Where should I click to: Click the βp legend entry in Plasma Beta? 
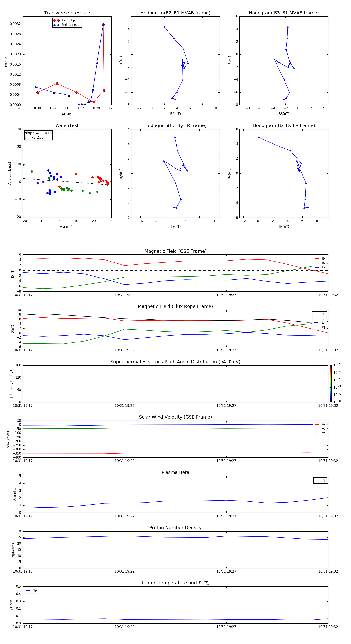click(320, 480)
